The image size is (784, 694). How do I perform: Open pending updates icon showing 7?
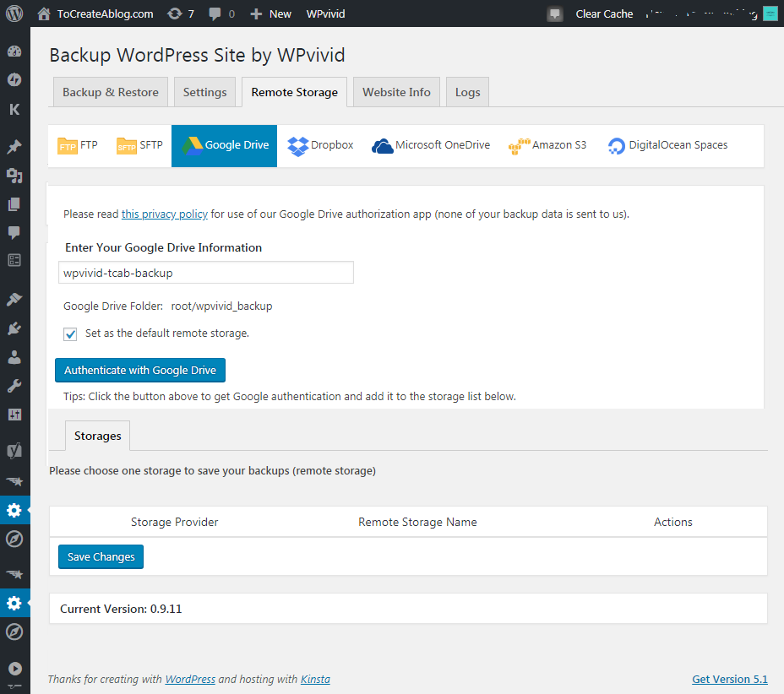(181, 14)
